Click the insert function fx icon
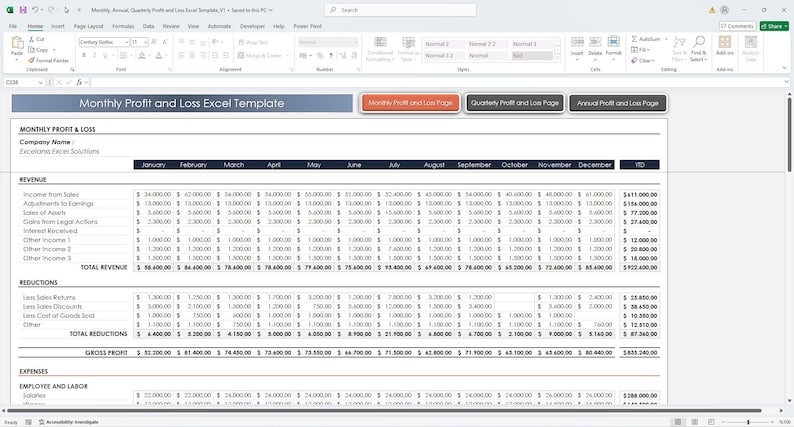The width and height of the screenshot is (794, 427). [79, 82]
